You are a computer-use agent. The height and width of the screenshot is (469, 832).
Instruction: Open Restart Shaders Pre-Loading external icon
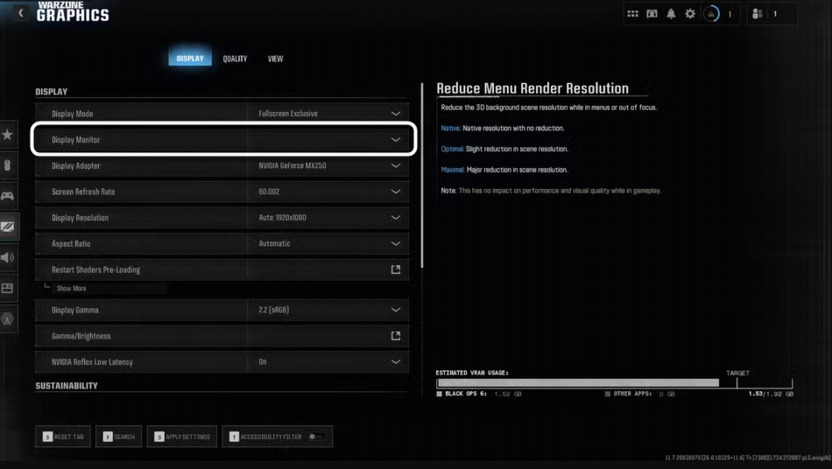395,270
